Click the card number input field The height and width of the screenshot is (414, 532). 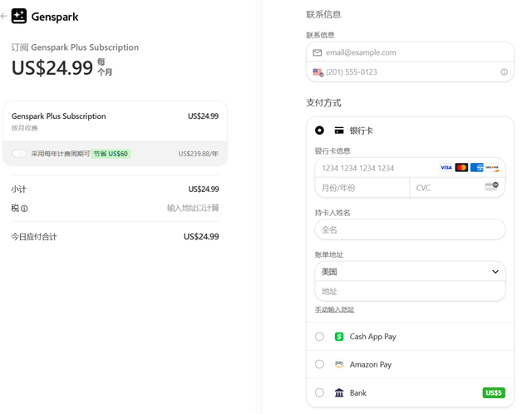(374, 168)
